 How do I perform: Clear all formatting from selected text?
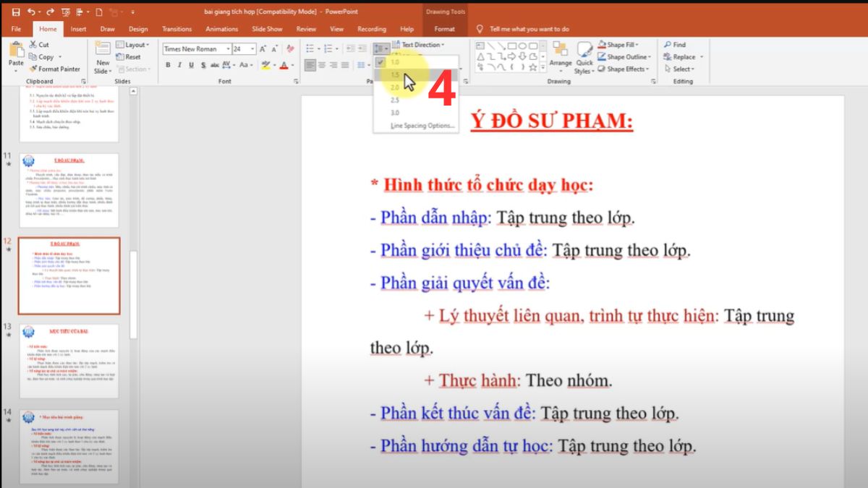point(289,49)
